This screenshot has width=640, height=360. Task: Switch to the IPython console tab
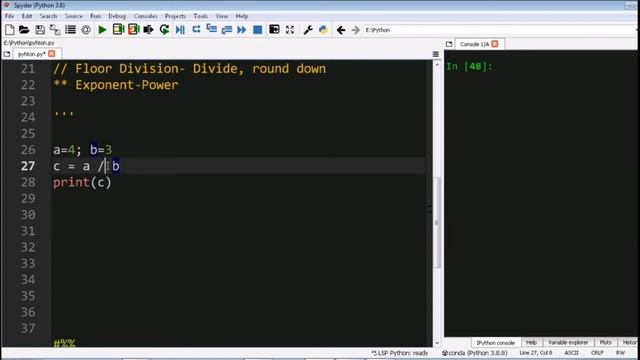click(x=496, y=342)
